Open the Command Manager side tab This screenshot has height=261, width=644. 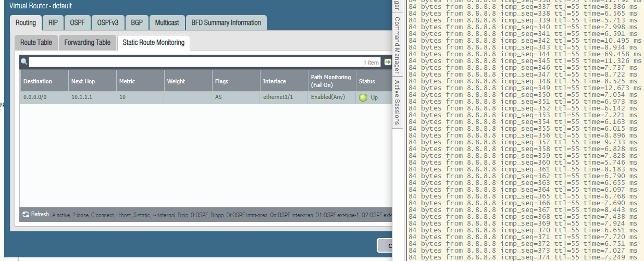397,44
